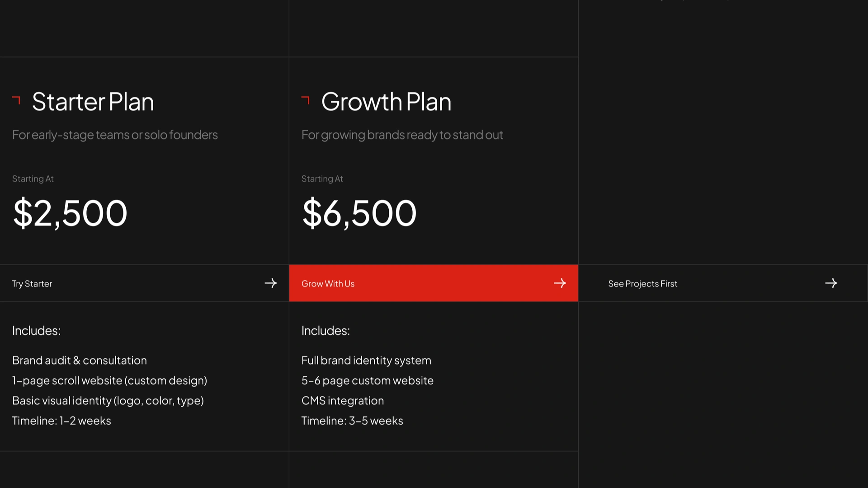Select the Brand audit & consultation item

click(x=80, y=361)
